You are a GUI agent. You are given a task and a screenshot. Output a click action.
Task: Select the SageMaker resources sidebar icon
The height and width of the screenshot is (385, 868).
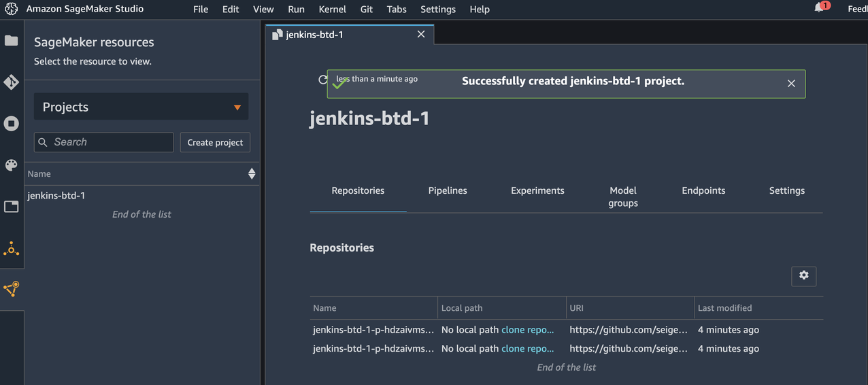[x=12, y=289]
